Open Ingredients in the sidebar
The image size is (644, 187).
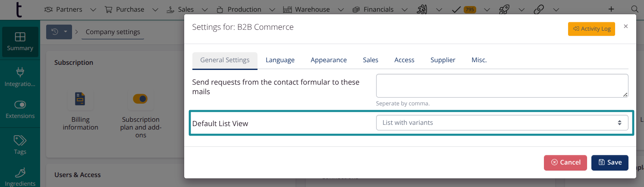tap(20, 177)
